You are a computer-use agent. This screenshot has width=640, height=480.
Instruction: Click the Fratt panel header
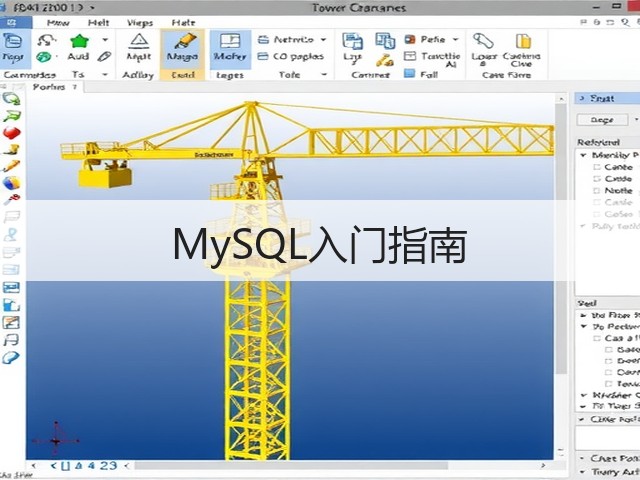(607, 98)
